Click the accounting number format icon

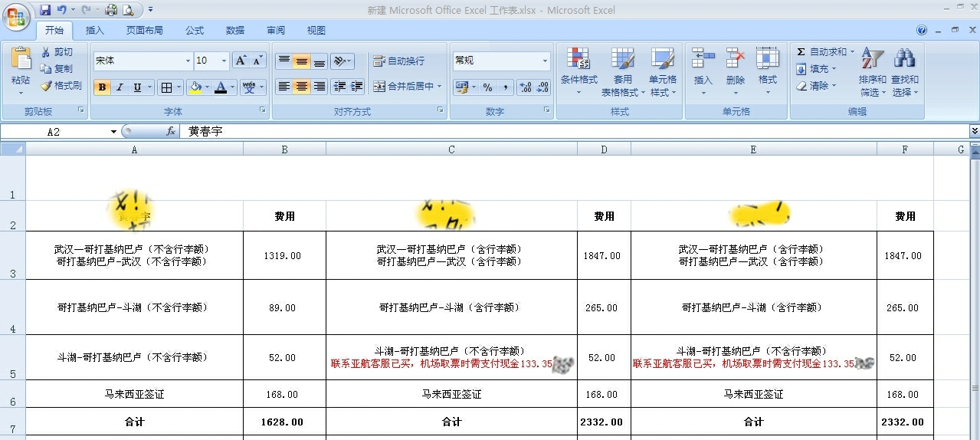pos(461,87)
